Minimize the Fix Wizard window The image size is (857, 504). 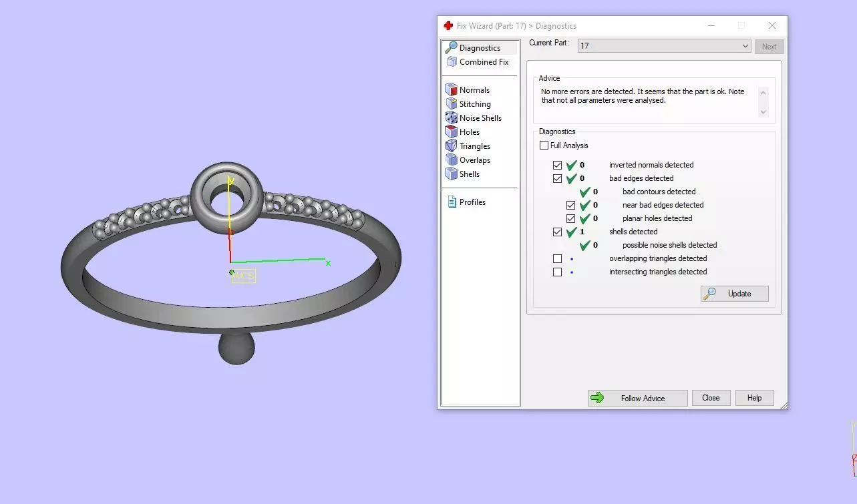coord(710,25)
